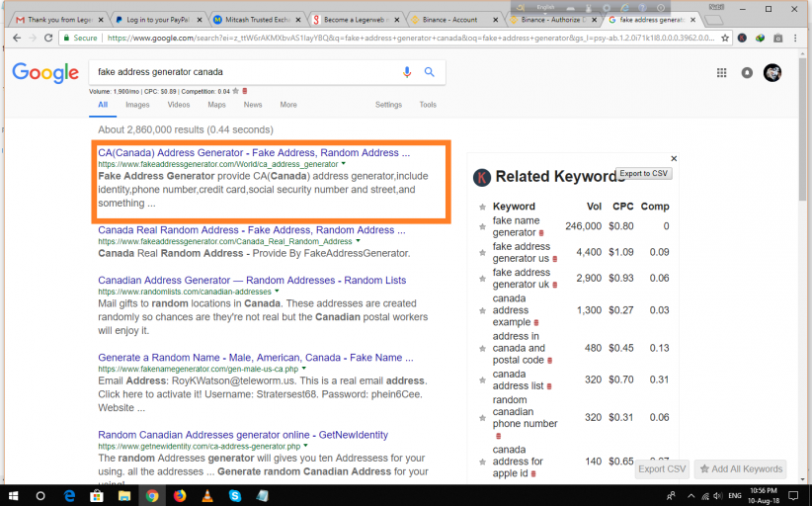Star the 'canada address list' keyword
Screen dimensions: 812x506
482,379
